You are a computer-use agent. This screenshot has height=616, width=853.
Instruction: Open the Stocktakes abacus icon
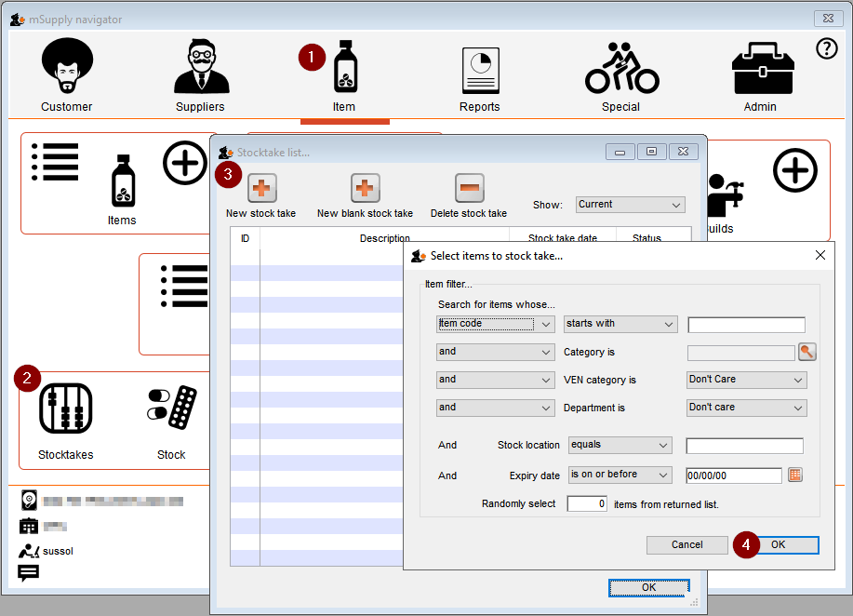tap(65, 409)
